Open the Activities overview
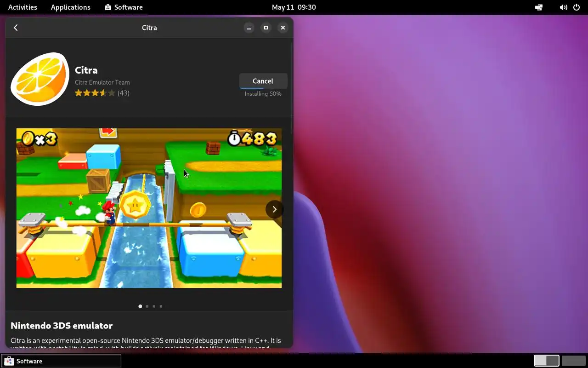This screenshot has width=588, height=368. 23,7
